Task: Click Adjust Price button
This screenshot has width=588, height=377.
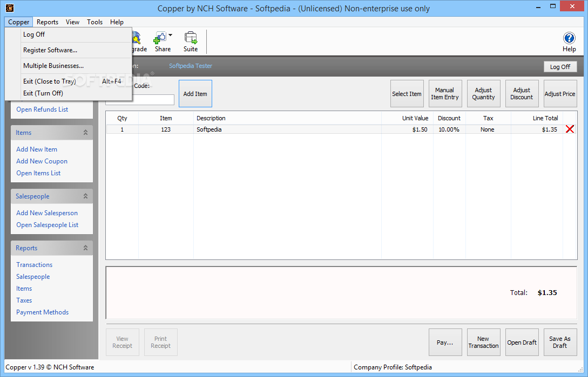Action: click(x=560, y=94)
